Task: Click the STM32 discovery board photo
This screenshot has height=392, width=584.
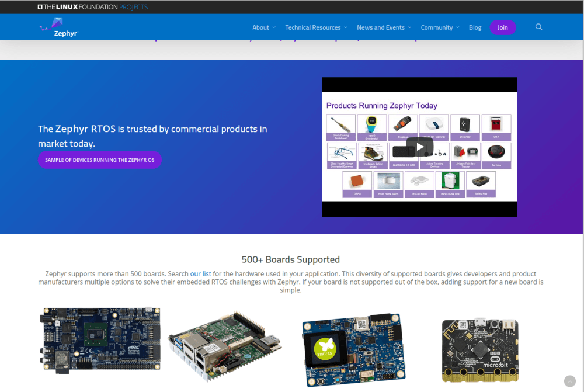Action: [353, 349]
